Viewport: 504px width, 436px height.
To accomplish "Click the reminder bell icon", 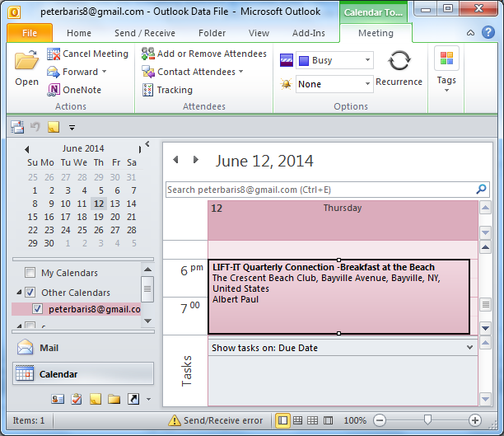I will (x=286, y=84).
